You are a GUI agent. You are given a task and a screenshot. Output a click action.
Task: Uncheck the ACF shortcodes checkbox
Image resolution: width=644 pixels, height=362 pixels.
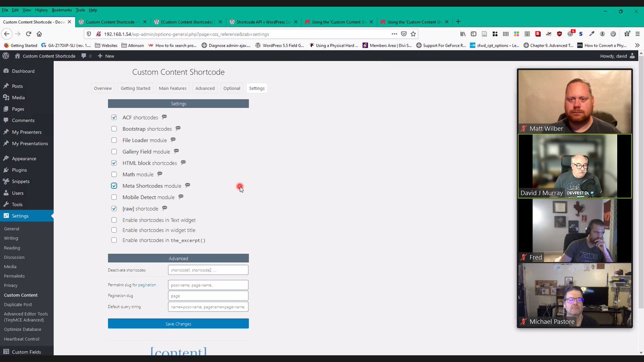[x=114, y=117]
